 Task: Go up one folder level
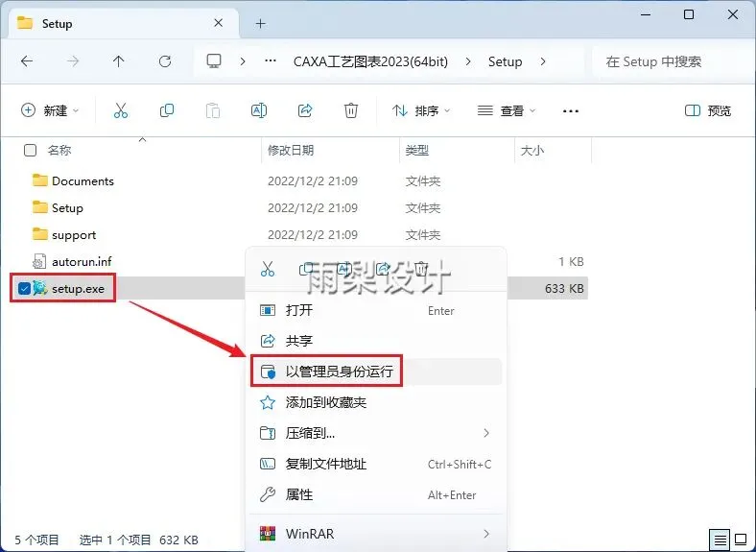tap(119, 61)
